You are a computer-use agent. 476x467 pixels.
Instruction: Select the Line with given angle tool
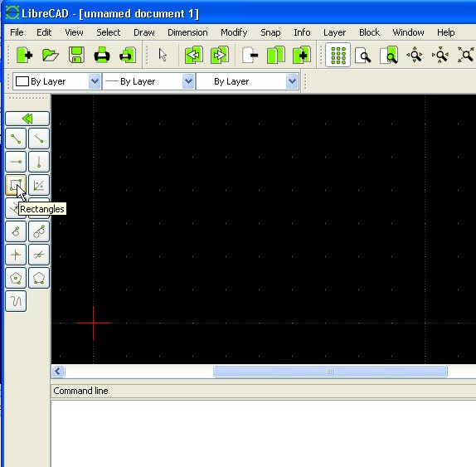point(39,139)
